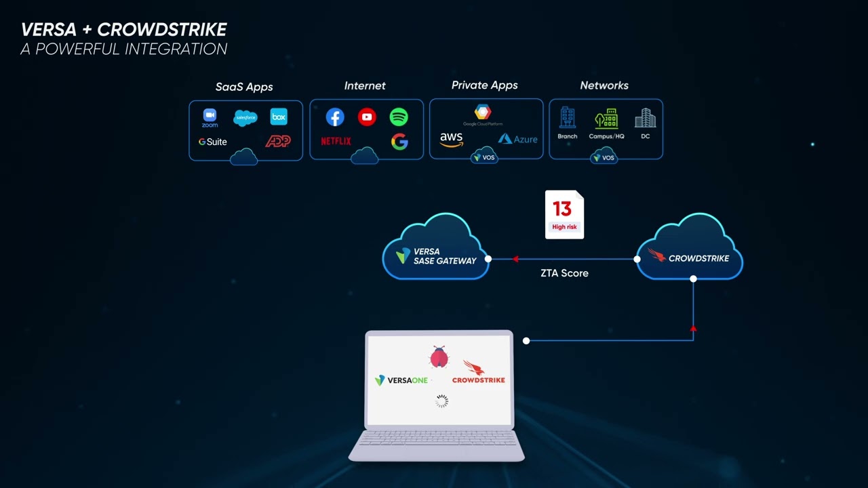
Task: Click the red ladybug malware icon
Action: coord(439,356)
